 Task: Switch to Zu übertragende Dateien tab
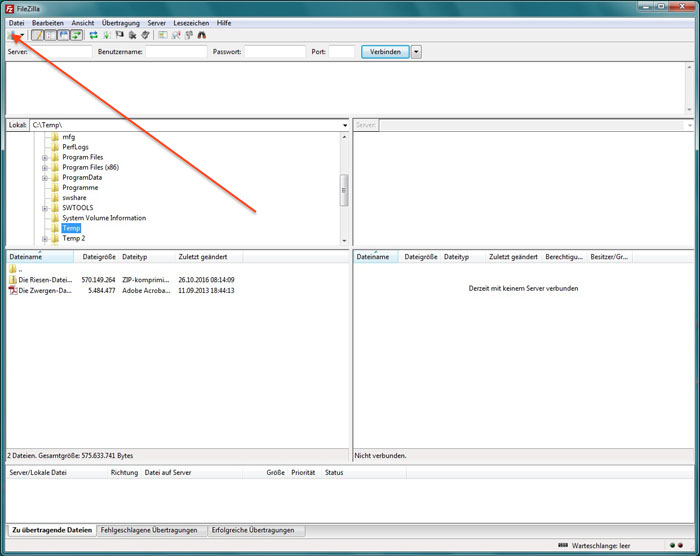52,530
